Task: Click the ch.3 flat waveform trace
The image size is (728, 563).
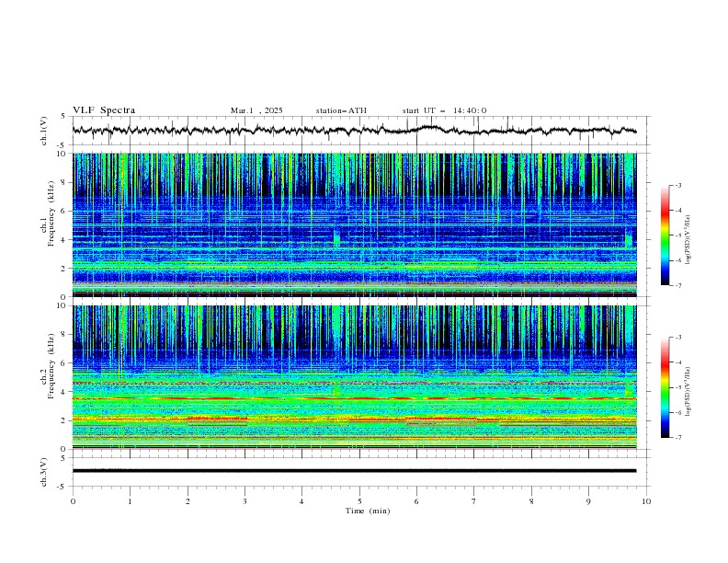Action: (x=354, y=471)
